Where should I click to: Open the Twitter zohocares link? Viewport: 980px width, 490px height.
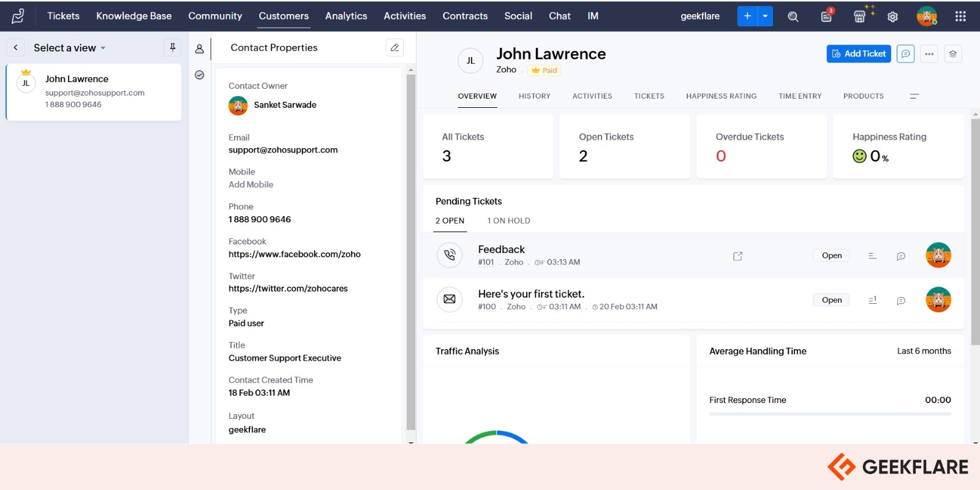288,288
